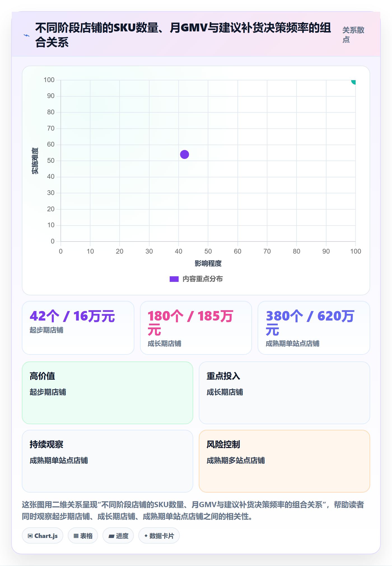Click the lightning icon beside the title
The image size is (392, 566).
point(27,35)
